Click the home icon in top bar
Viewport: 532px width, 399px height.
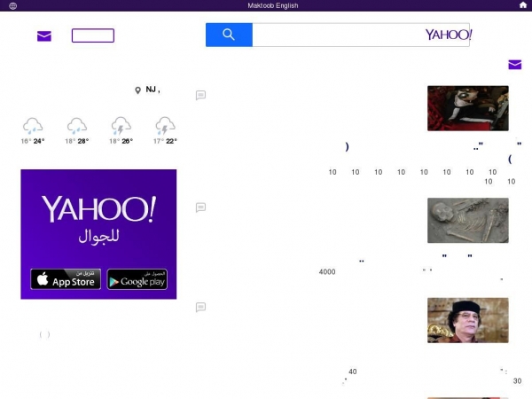pyautogui.click(x=523, y=5)
